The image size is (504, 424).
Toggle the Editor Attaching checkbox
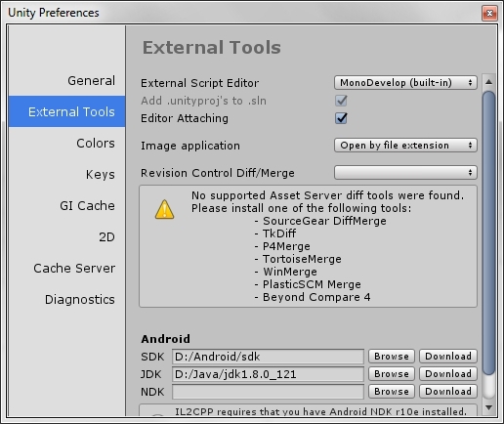[x=341, y=118]
